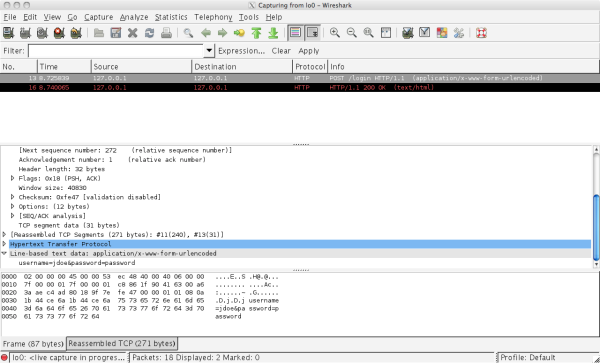Toggle packet list colorization
Image resolution: width=600 pixels, height=363 pixels.
(295, 33)
